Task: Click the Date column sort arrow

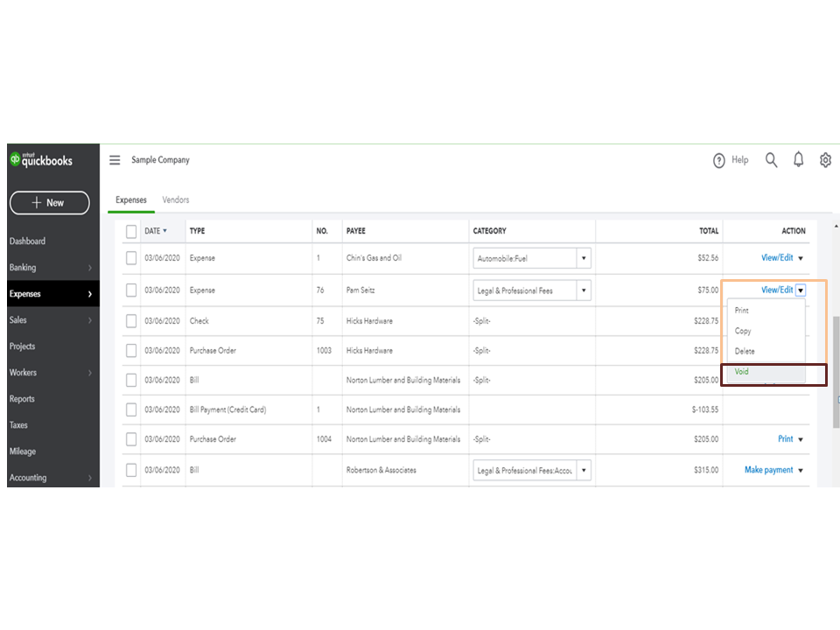Action: [165, 231]
